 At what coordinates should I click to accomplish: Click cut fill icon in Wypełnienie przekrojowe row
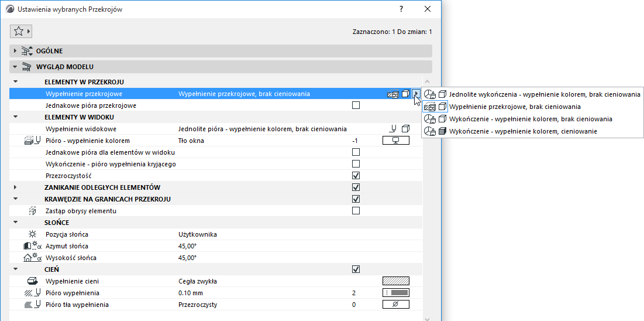[x=392, y=94]
